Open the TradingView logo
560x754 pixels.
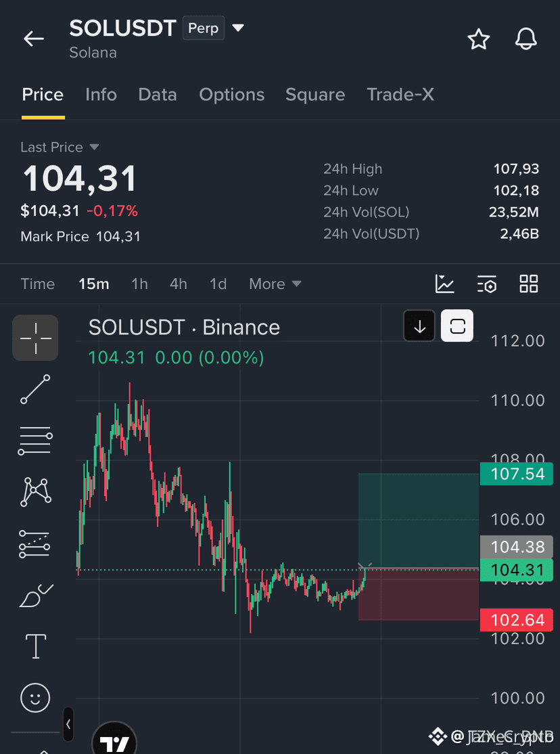114,738
